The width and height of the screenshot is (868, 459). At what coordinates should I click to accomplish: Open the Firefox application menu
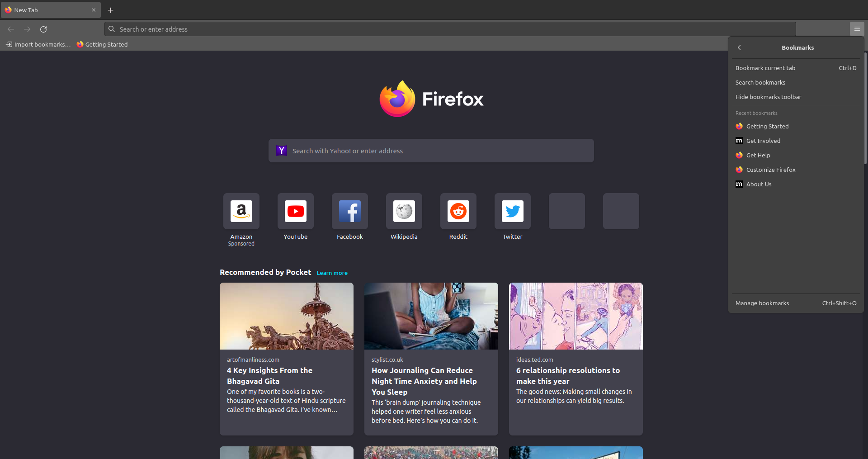(x=857, y=28)
